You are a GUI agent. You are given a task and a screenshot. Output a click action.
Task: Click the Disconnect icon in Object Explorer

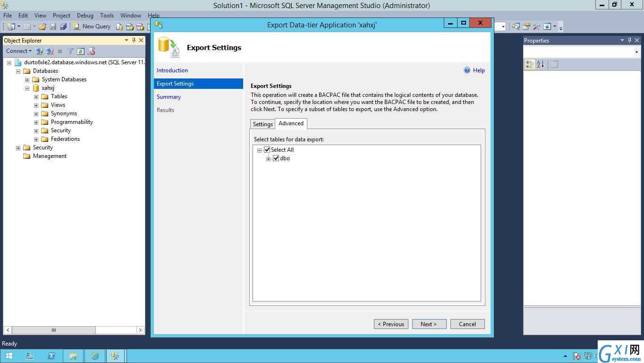(x=50, y=51)
